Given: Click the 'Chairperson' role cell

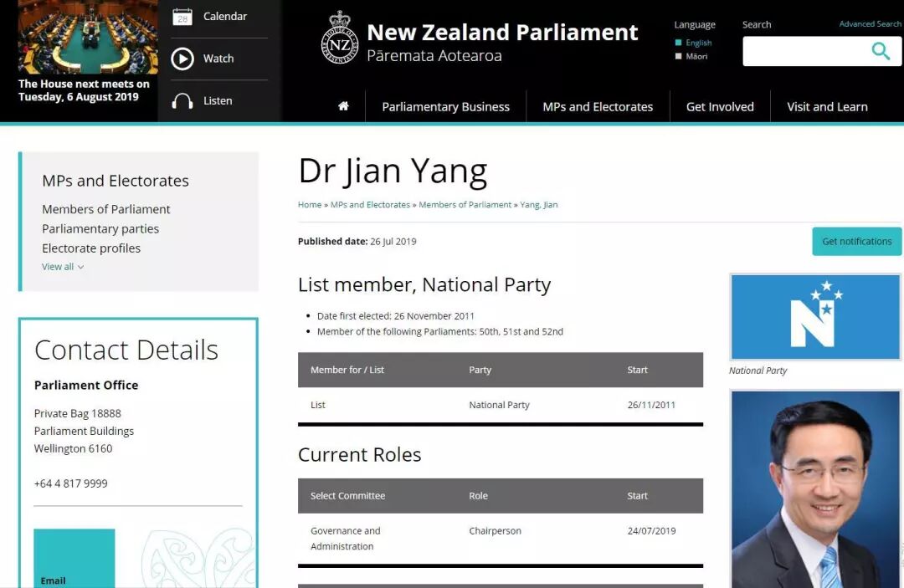Looking at the screenshot, I should 496,531.
